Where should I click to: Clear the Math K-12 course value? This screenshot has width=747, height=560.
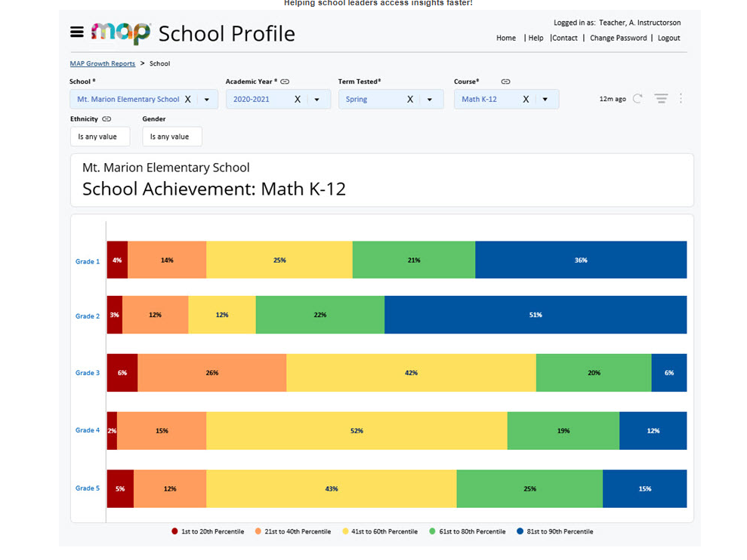pos(526,99)
